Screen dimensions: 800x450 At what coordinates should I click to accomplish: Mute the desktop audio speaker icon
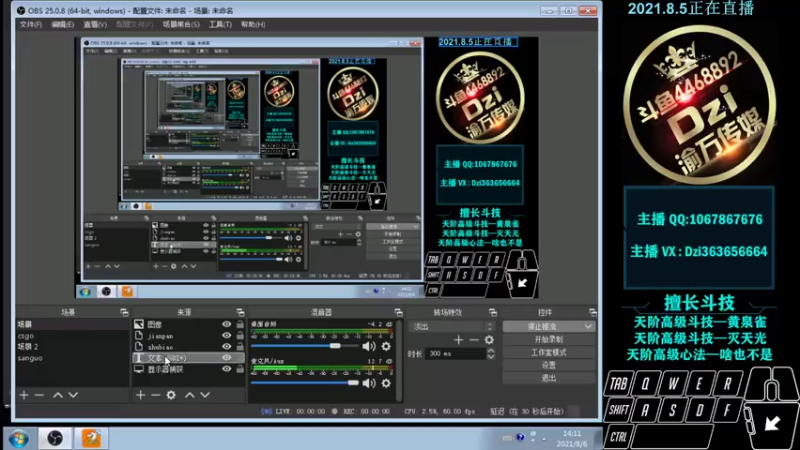369,346
